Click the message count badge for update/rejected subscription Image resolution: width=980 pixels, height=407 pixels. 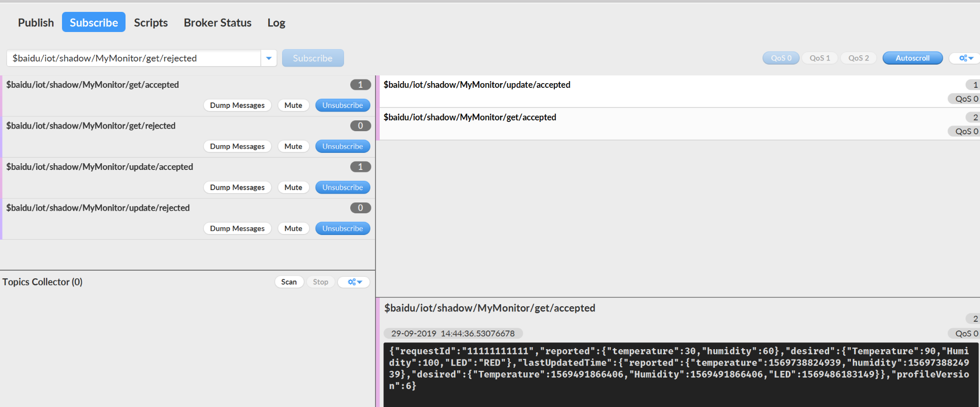[x=361, y=208]
